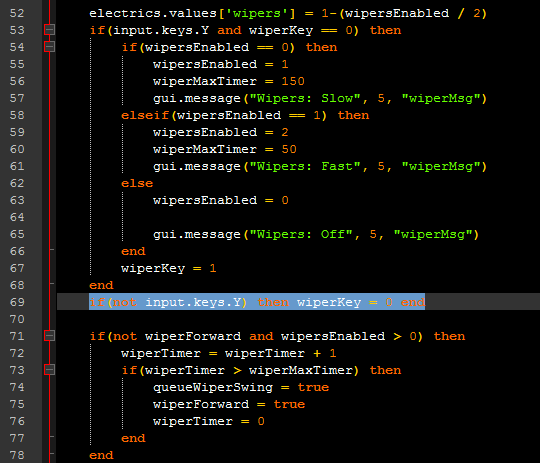
Task: Click "wiperForward = true" on line 75
Action: [x=229, y=404]
